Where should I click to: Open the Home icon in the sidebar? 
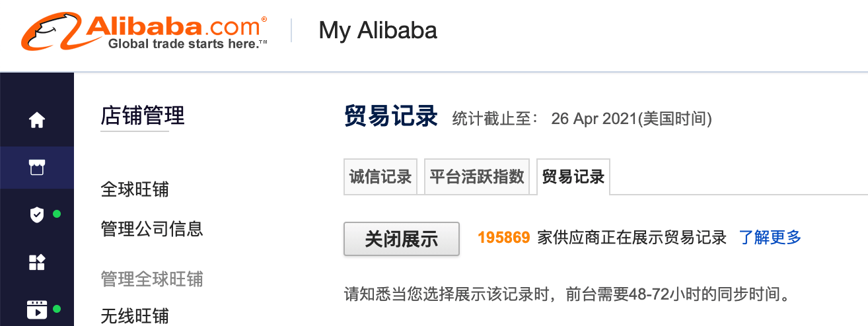37,120
